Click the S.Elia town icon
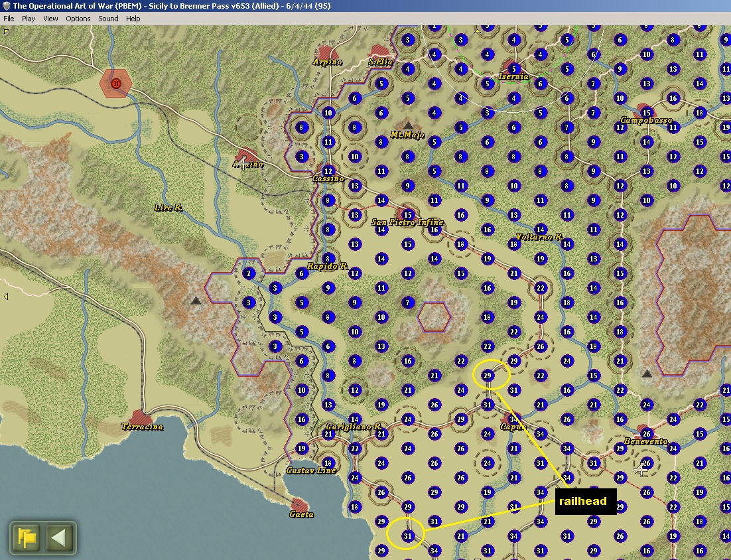The image size is (731, 560). pyautogui.click(x=379, y=52)
